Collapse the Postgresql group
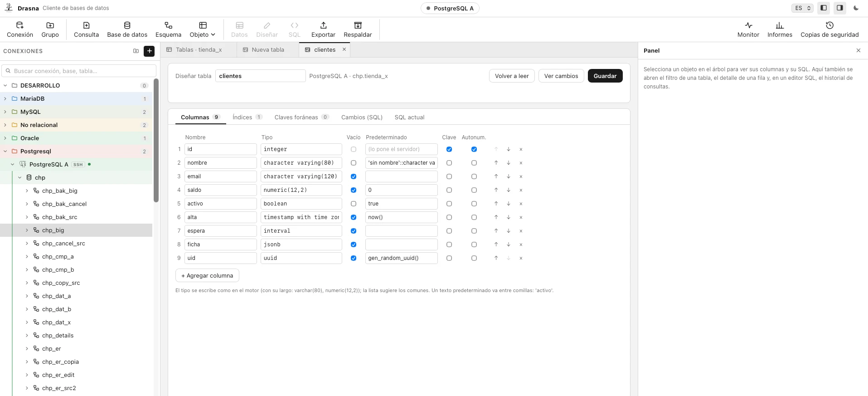Screen dimensions: 868x396 5,152
